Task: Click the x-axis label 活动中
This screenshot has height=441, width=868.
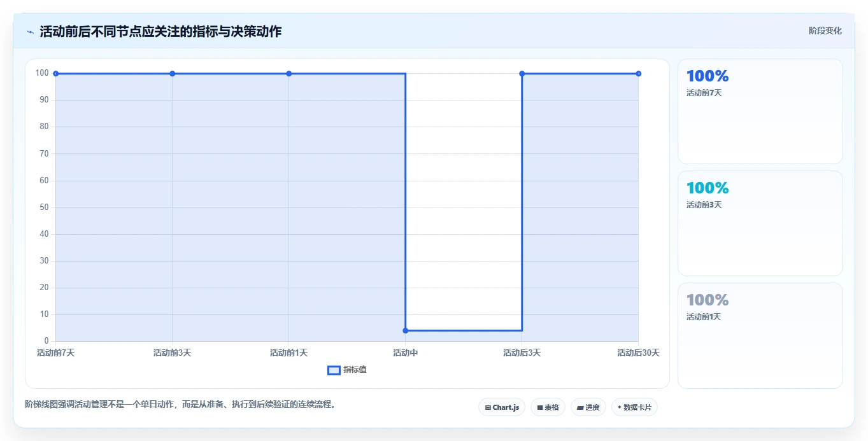Action: click(x=406, y=353)
